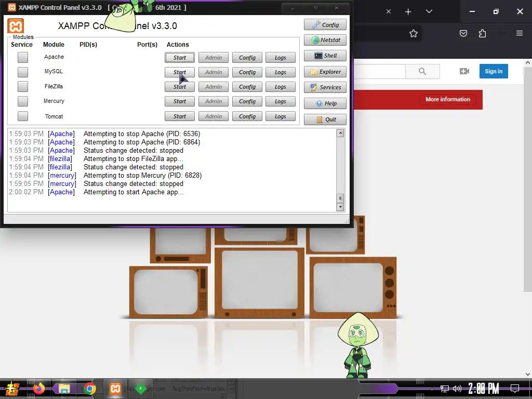Click the search magnifier button on webpage
The image size is (532, 399).
(422, 71)
